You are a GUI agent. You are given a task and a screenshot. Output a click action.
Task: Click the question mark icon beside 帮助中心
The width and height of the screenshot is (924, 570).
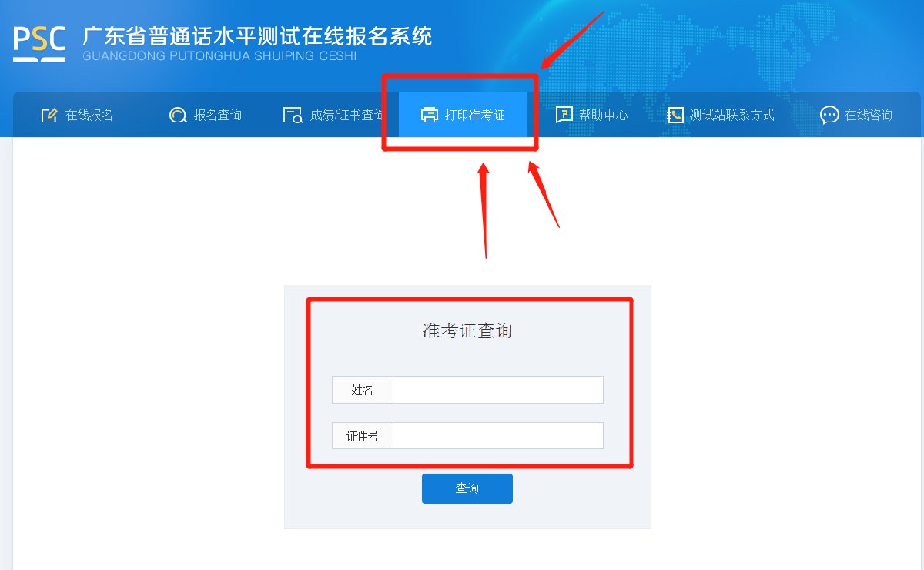click(564, 116)
